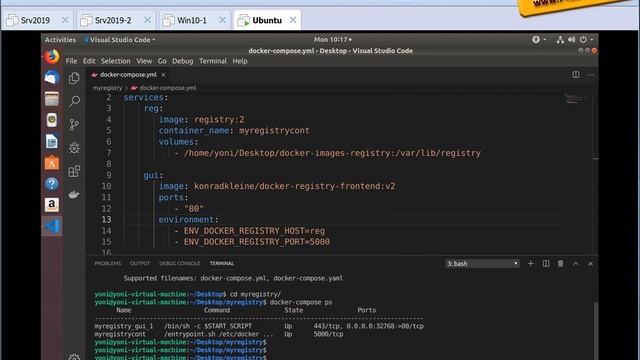Open the Edit menu
The image size is (640, 360).
pyautogui.click(x=89, y=61)
